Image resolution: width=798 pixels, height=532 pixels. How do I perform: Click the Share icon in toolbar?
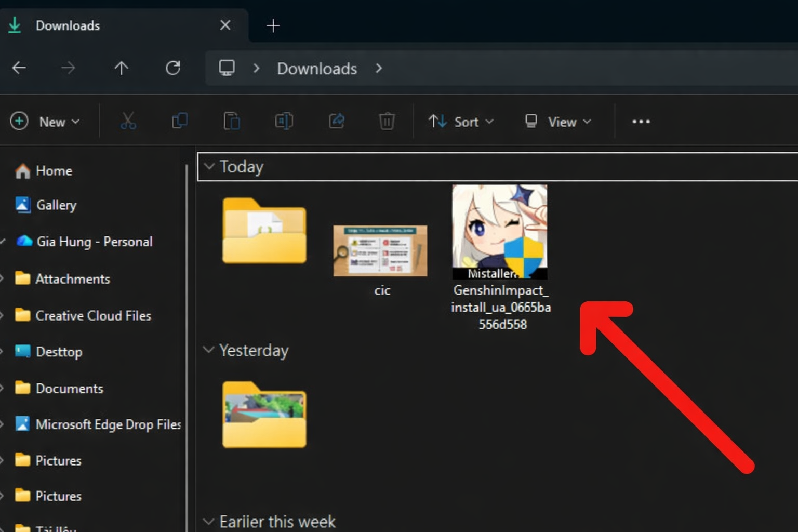pos(336,122)
